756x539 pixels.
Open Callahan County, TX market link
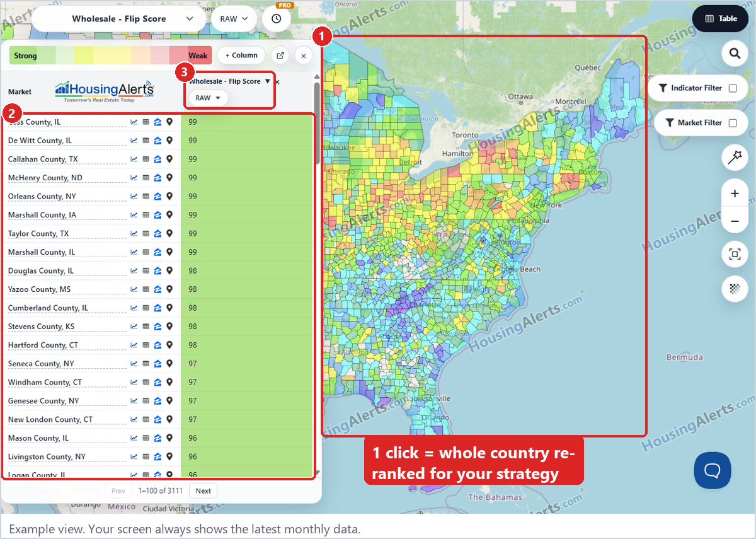pyautogui.click(x=43, y=159)
